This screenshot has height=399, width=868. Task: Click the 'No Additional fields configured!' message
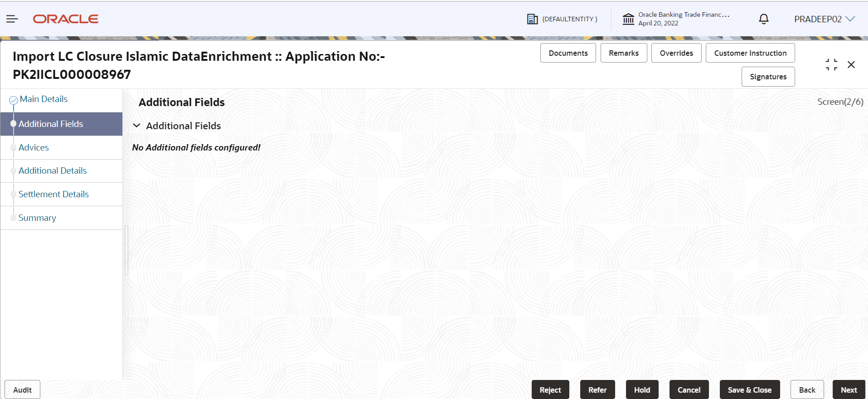pos(196,147)
